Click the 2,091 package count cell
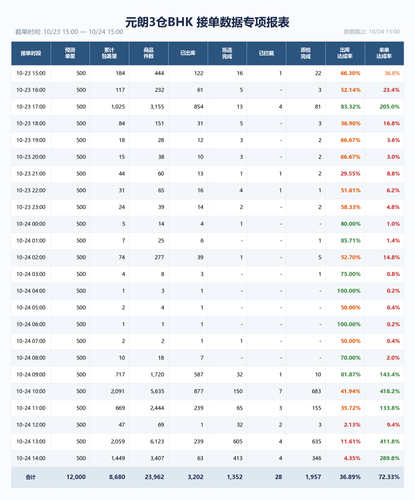415x500 pixels. point(118,391)
